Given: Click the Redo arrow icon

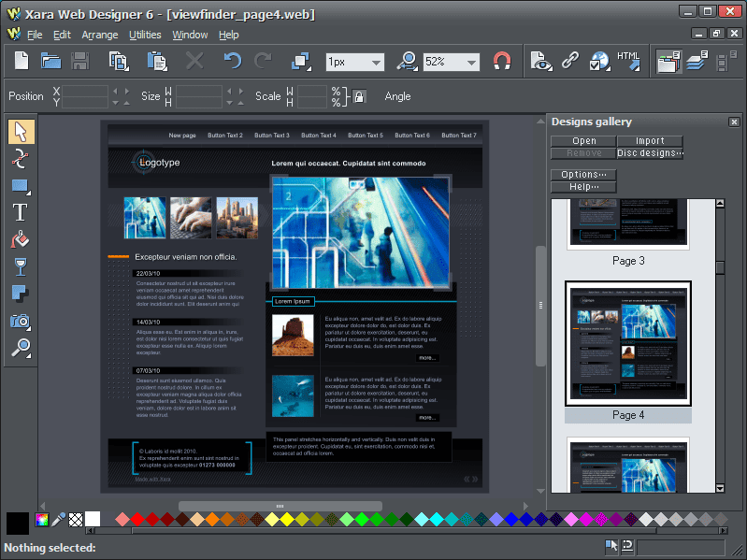Looking at the screenshot, I should coord(263,62).
